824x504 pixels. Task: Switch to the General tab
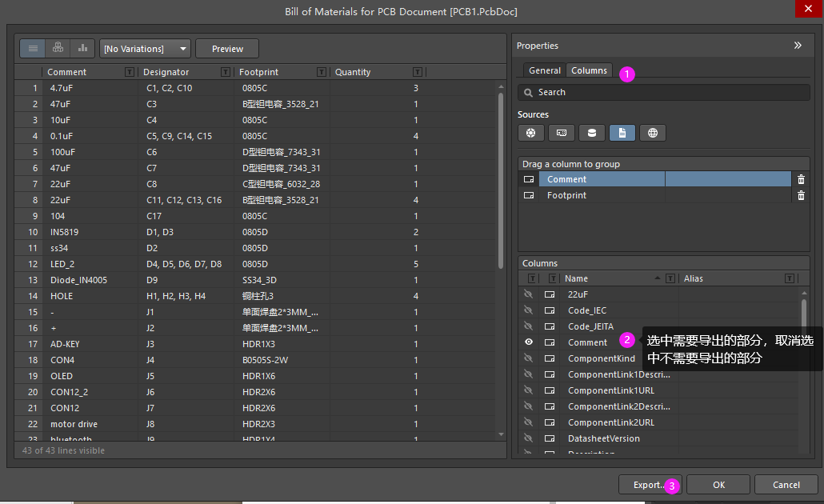click(545, 70)
